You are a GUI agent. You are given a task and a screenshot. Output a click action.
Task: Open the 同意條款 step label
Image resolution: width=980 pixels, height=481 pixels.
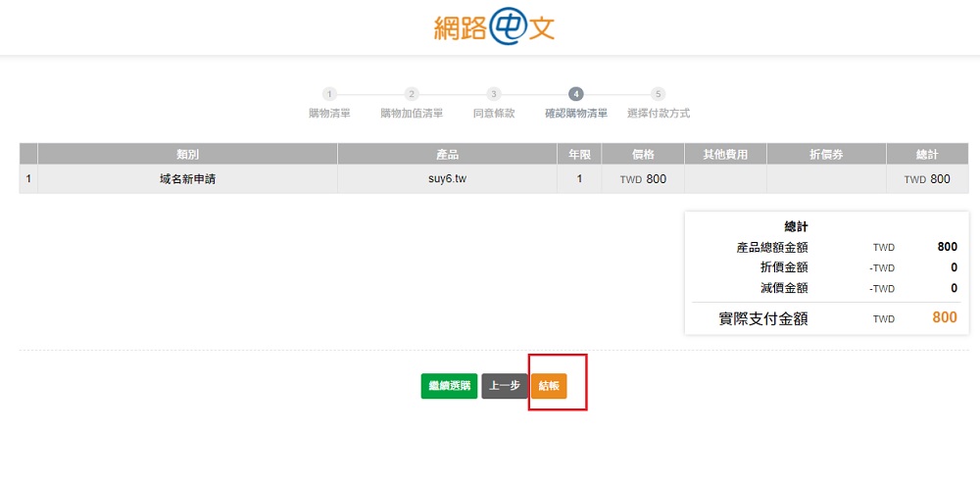point(494,114)
